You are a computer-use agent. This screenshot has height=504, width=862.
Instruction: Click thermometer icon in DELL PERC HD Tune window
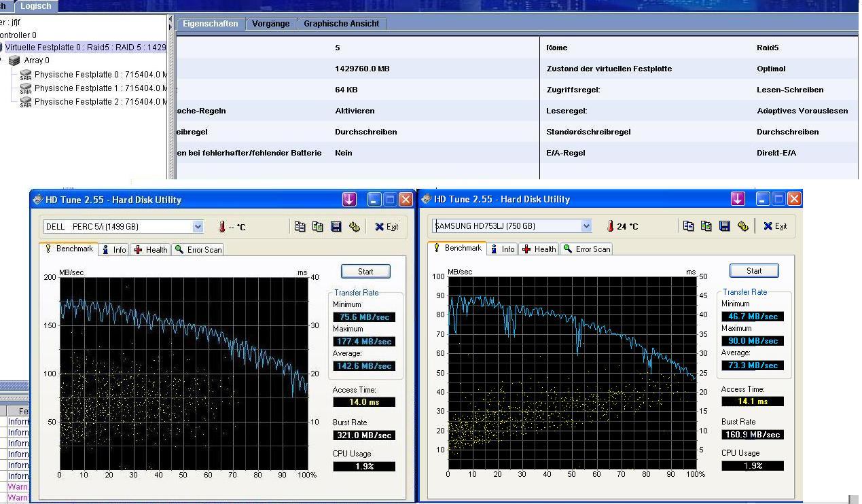(x=221, y=227)
